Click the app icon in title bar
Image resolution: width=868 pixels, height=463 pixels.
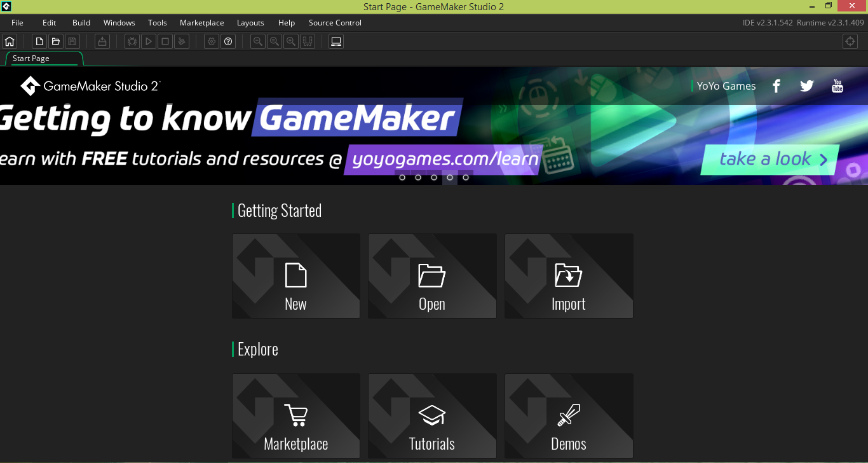[x=6, y=6]
